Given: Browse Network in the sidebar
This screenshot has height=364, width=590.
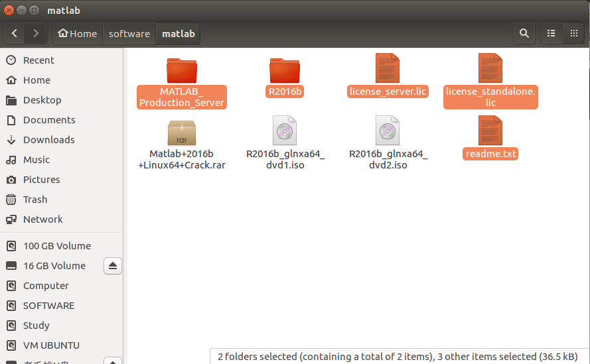Looking at the screenshot, I should (62, 219).
